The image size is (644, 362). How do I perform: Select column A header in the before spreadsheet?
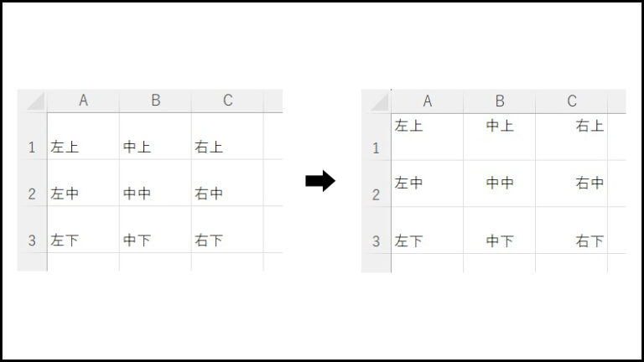click(83, 101)
